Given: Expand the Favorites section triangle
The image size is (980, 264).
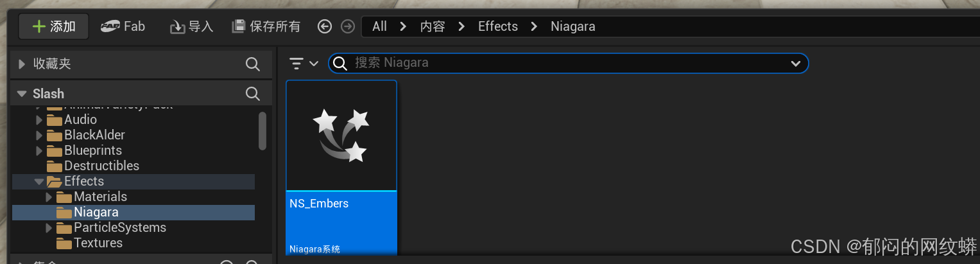Looking at the screenshot, I should pyautogui.click(x=22, y=64).
